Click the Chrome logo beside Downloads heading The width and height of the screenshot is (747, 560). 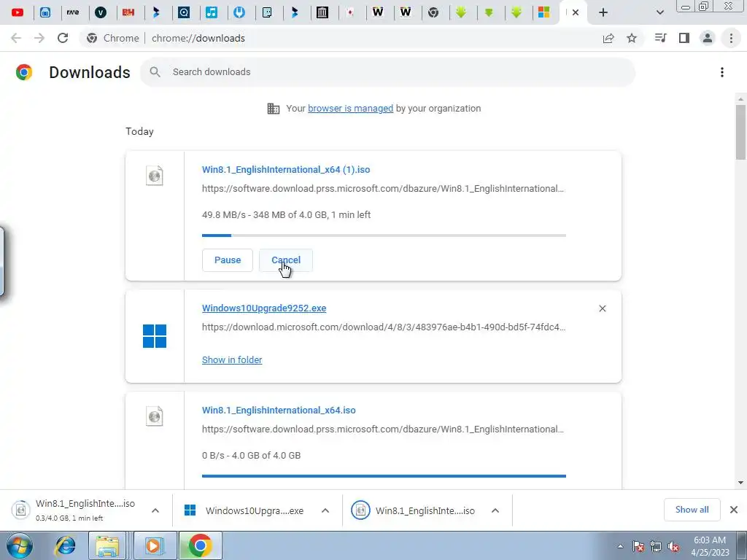tap(24, 72)
